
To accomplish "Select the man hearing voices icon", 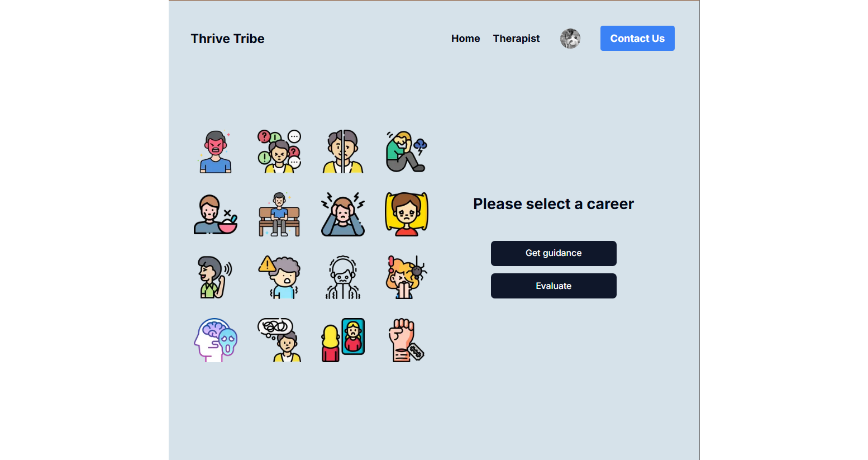I will [x=216, y=277].
